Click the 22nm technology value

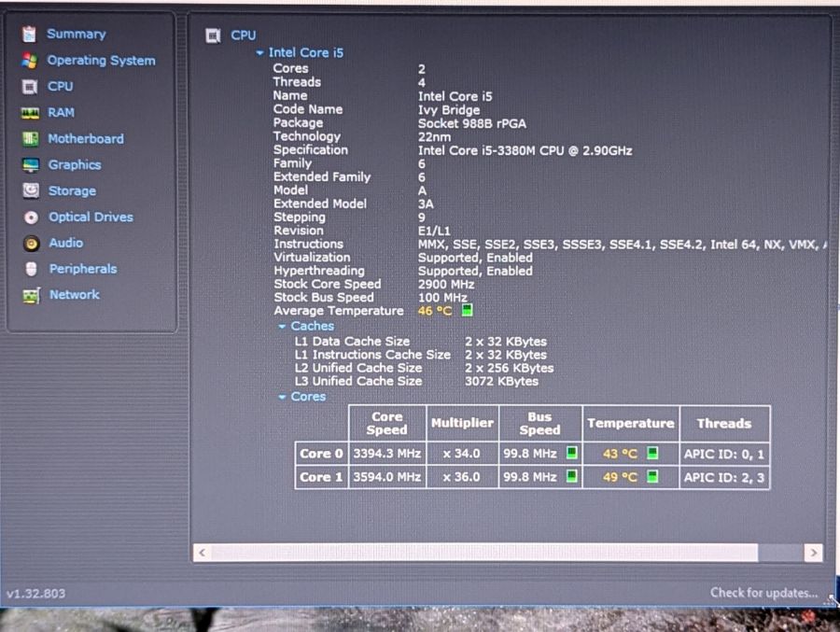pyautogui.click(x=434, y=136)
